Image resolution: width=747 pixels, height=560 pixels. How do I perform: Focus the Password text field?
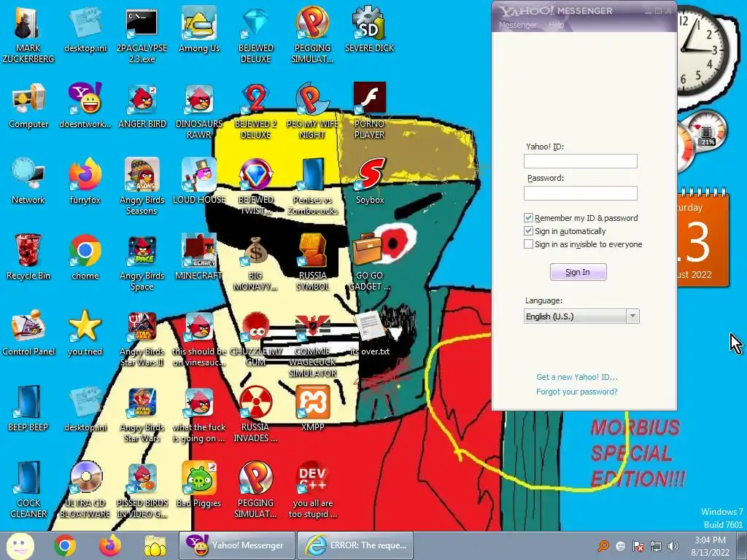point(580,192)
